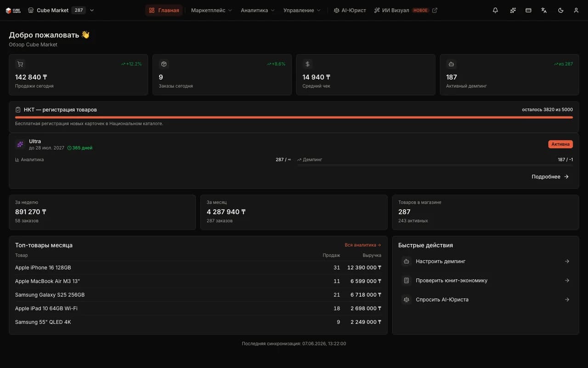Select Проверить юнит-экономику quick action

click(486, 280)
